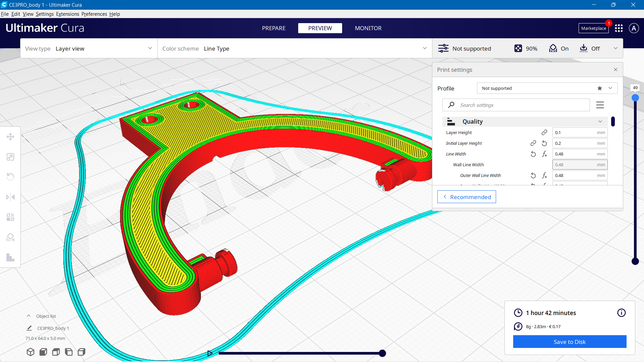Open Per Model Settings tool
The width and height of the screenshot is (644, 362).
pyautogui.click(x=10, y=217)
